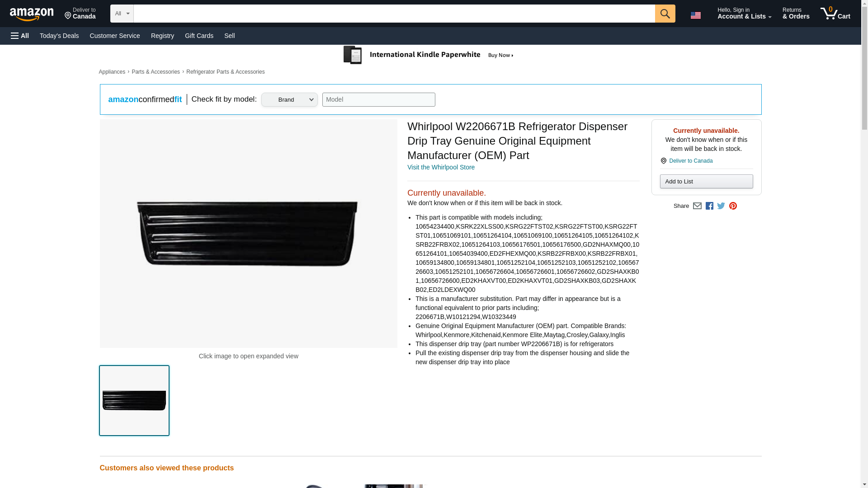Open the All hamburger menu

[x=20, y=36]
